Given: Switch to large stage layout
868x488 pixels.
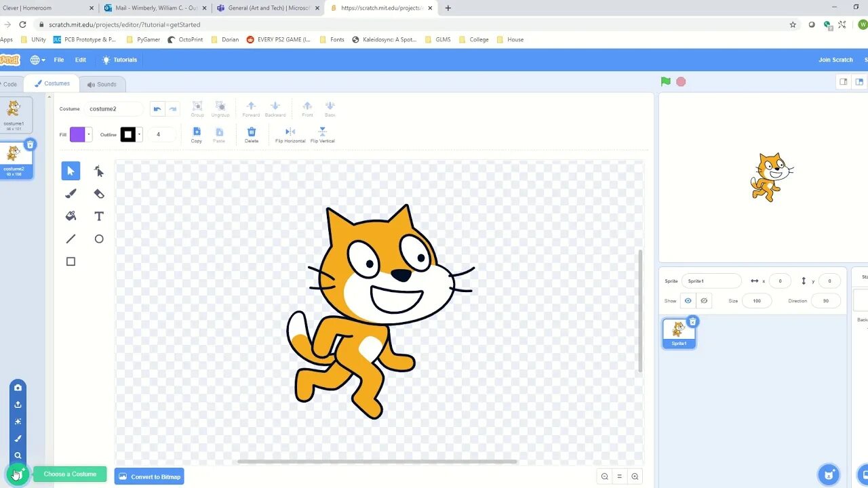Looking at the screenshot, I should 860,82.
